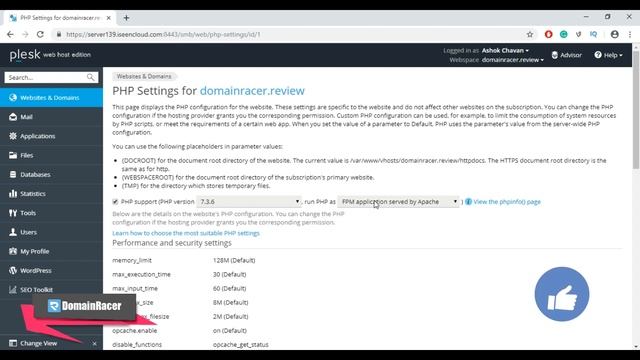Open Files in the sidebar
This screenshot has height=360, width=640.
click(x=51, y=155)
